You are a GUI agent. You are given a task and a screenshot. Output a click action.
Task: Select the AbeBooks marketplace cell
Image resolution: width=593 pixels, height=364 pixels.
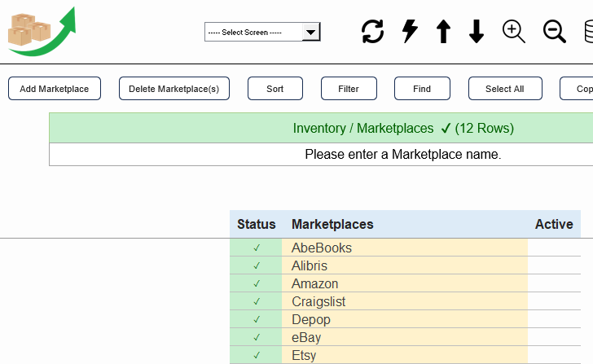[x=405, y=248]
